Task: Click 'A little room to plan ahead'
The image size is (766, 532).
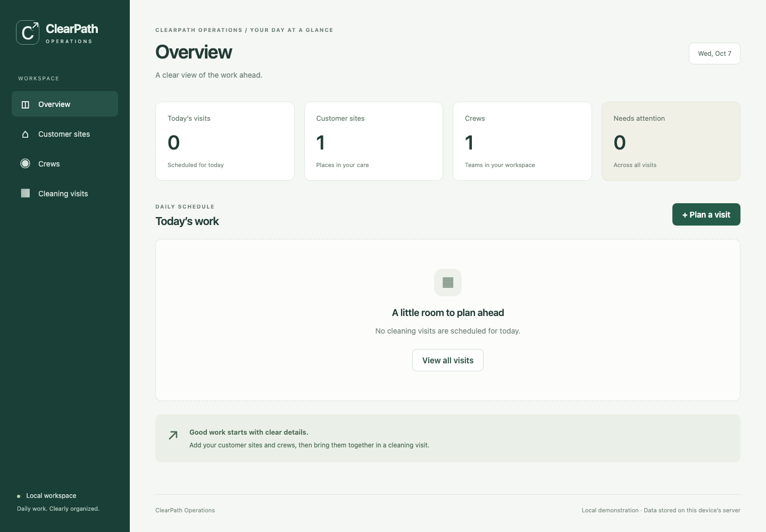Action: pos(448,313)
